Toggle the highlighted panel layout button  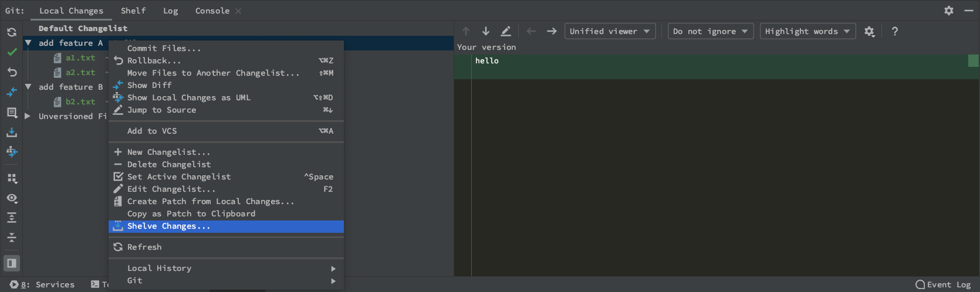[12, 263]
